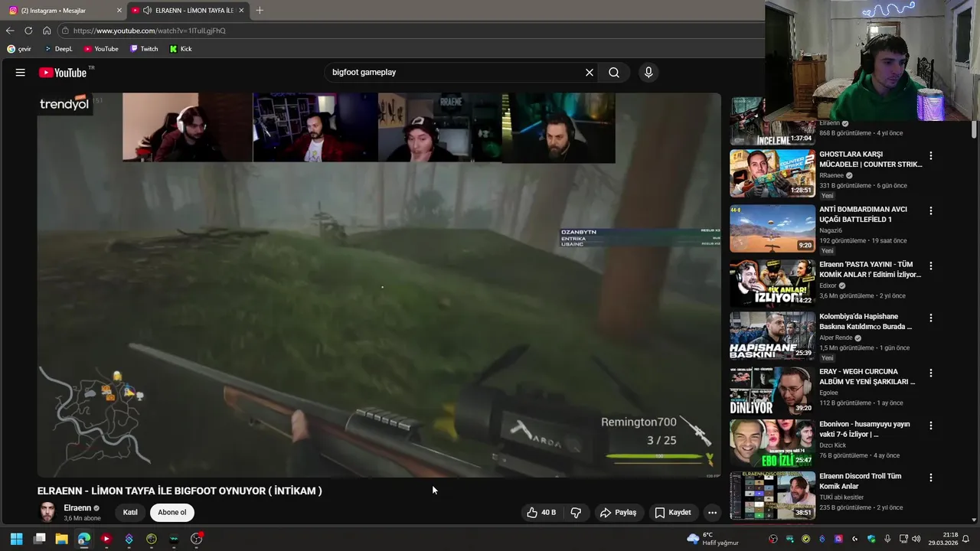Play ANTİ BOMBARDIMAN AVCI UÇAĞI thumbnail

(772, 228)
